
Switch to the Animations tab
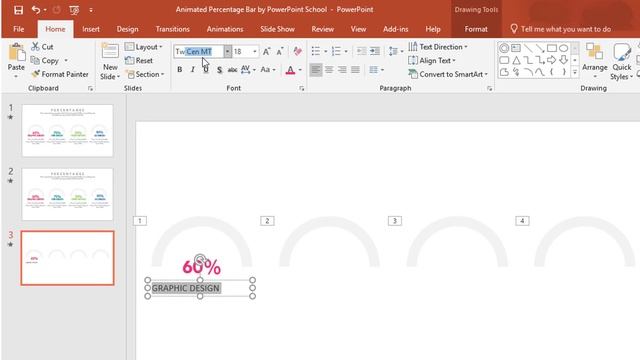[225, 29]
